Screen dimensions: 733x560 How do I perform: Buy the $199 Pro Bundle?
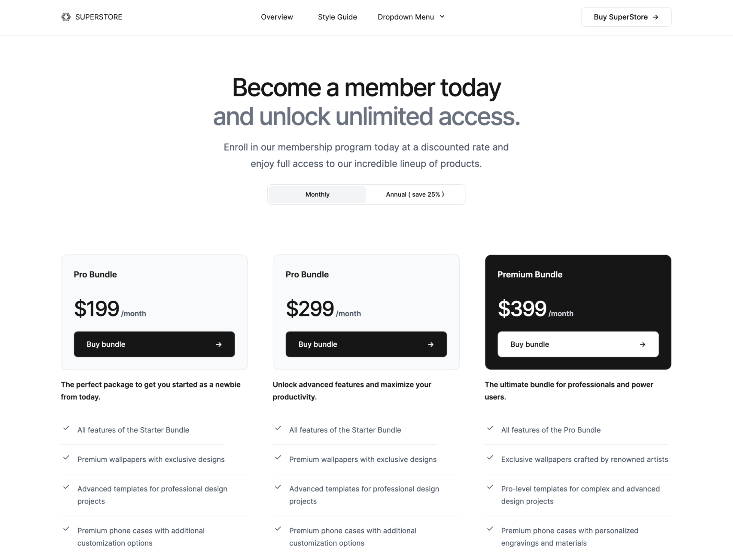coord(154,344)
